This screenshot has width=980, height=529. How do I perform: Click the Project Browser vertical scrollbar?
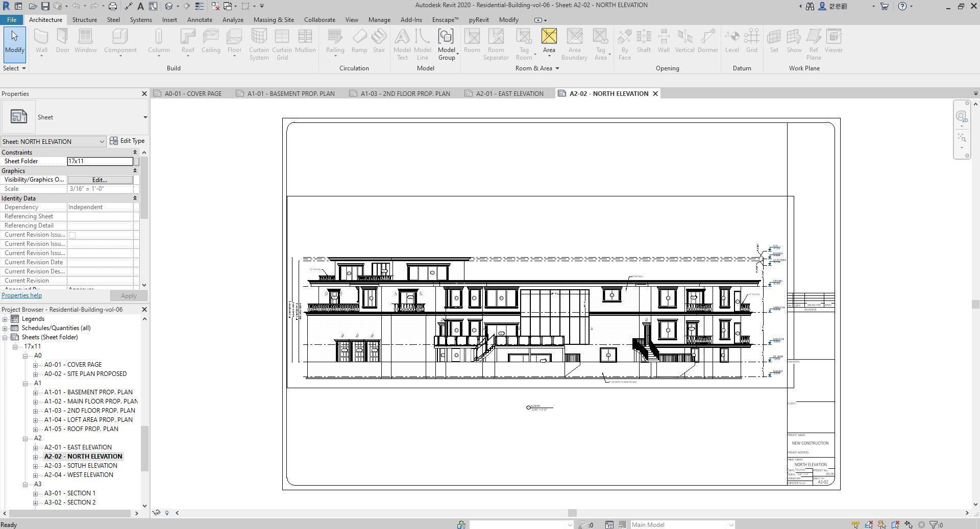144,449
